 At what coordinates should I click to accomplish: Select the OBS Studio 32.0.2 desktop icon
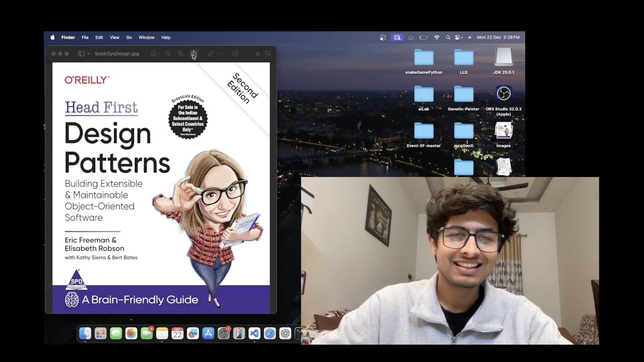point(504,101)
